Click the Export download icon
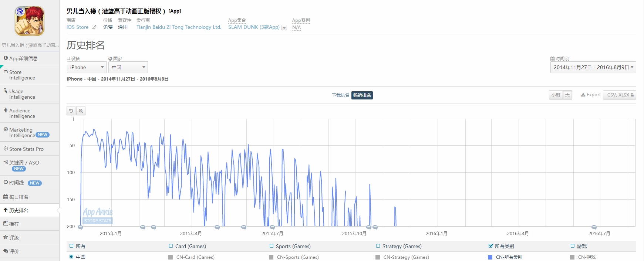Viewport: 644px width, 261px height. [x=583, y=95]
